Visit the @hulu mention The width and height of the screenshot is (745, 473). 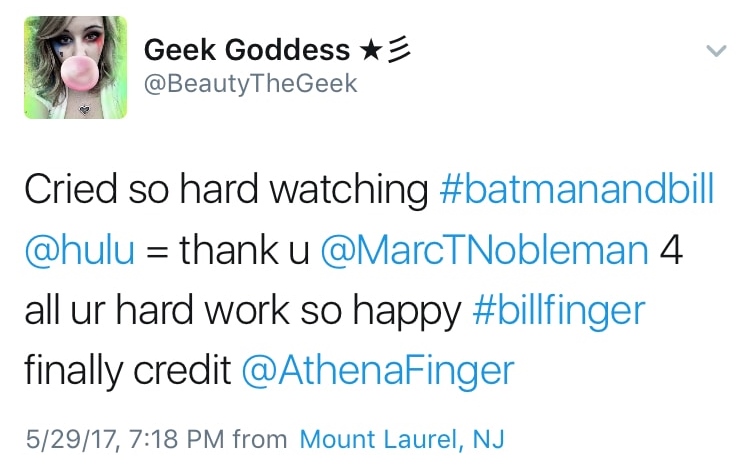click(79, 250)
